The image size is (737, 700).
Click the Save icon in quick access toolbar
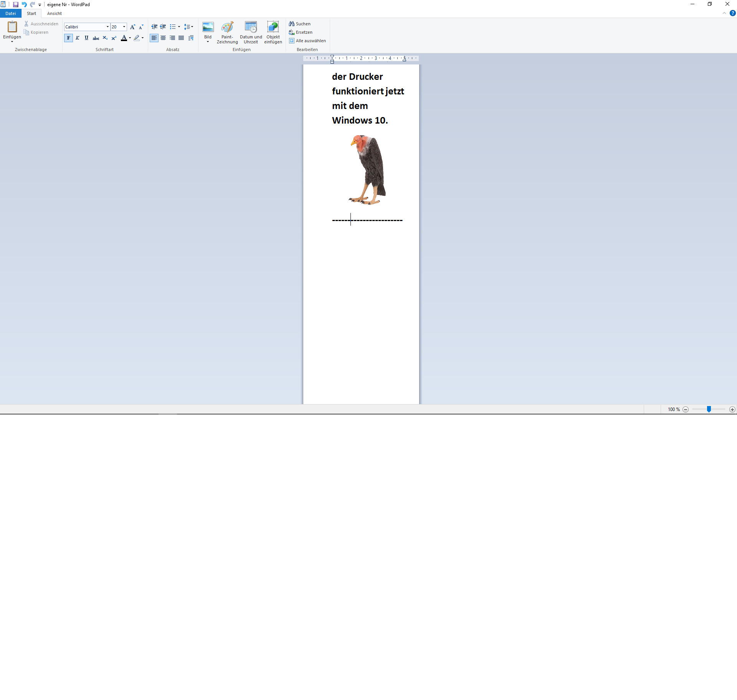point(15,5)
